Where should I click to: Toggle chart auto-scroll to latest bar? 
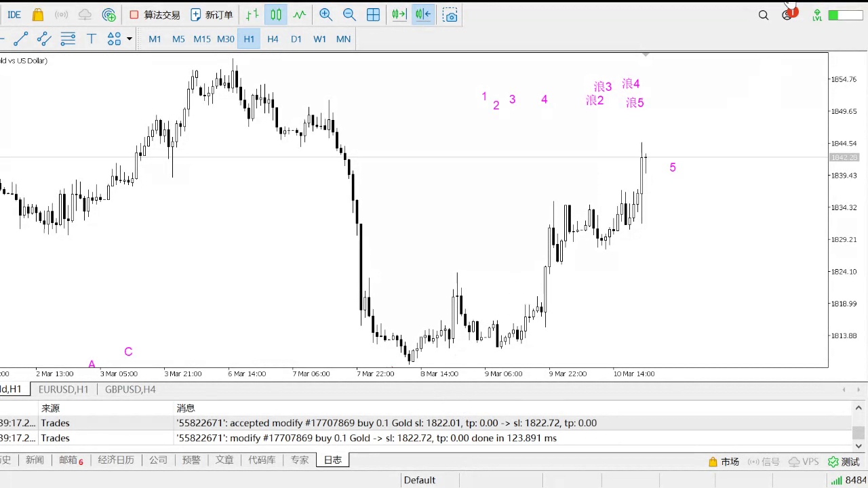[x=399, y=15]
